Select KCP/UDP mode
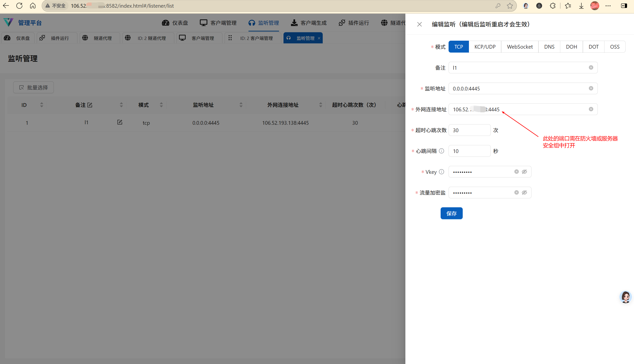 point(485,47)
